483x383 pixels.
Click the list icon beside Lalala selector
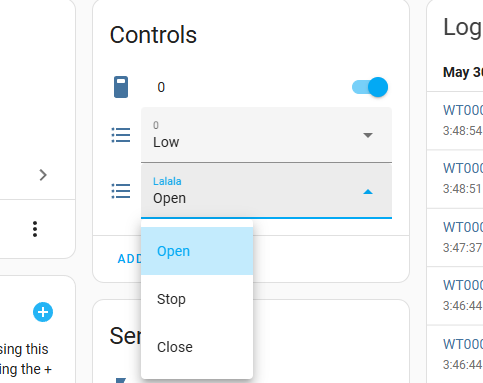pos(121,191)
